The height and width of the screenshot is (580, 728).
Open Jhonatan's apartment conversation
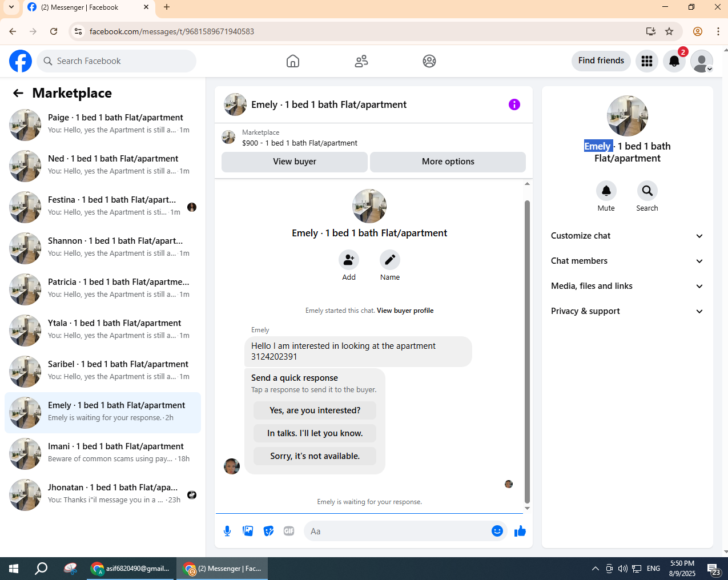[103, 495]
